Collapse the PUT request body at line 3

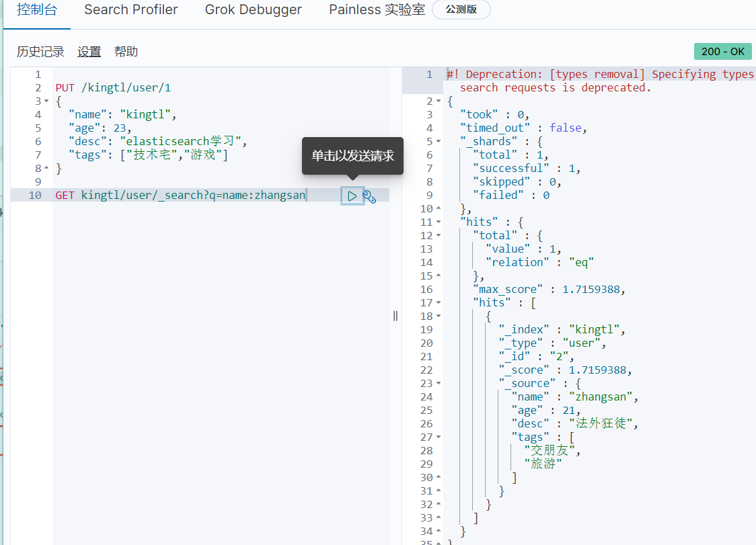pos(46,101)
